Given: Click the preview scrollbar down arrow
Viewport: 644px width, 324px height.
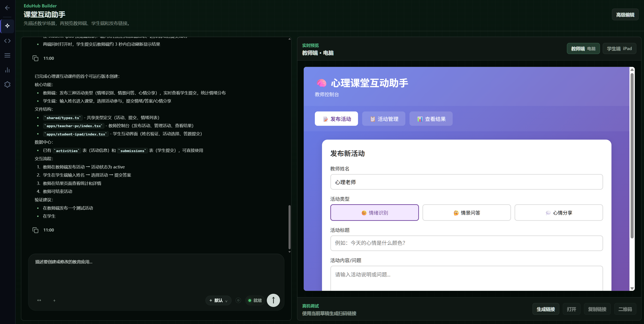Looking at the screenshot, I should (x=632, y=288).
